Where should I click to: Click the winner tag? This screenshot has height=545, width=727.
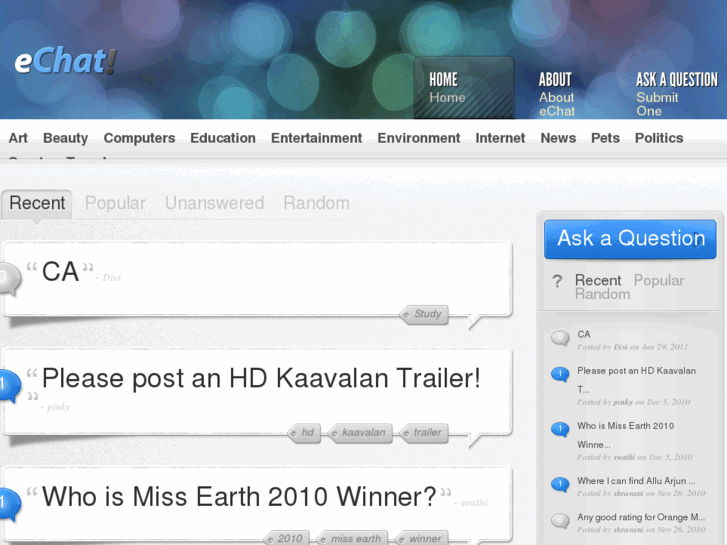point(421,538)
